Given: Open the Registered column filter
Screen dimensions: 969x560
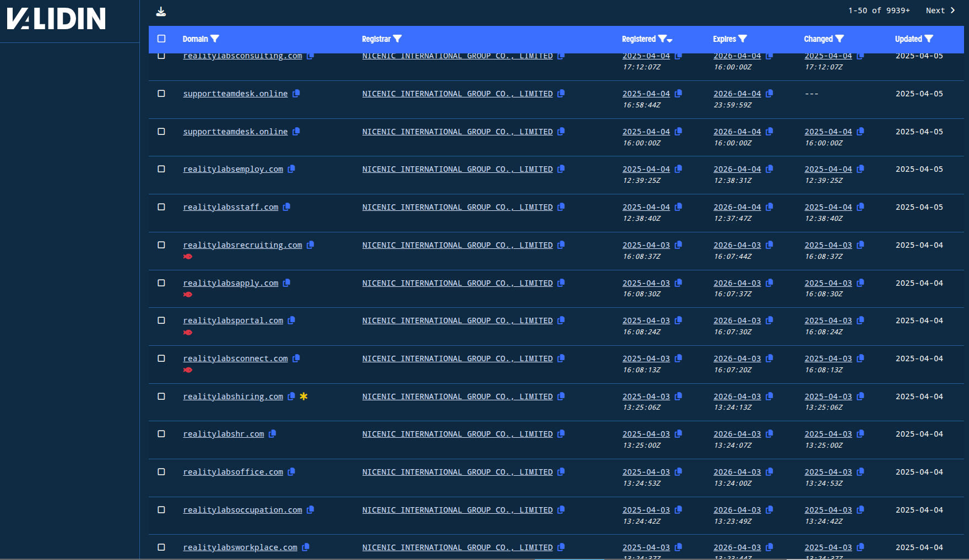Looking at the screenshot, I should pyautogui.click(x=662, y=39).
